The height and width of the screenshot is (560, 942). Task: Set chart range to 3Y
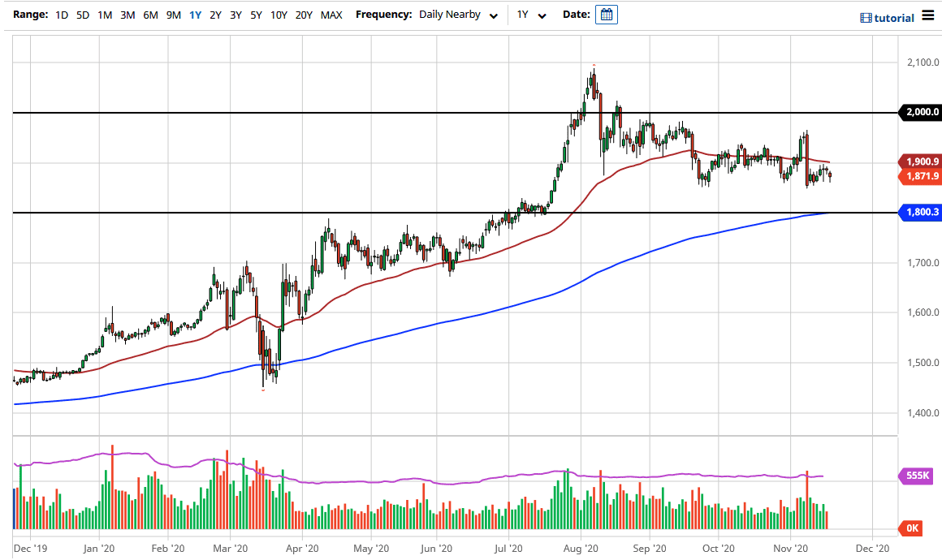point(235,15)
